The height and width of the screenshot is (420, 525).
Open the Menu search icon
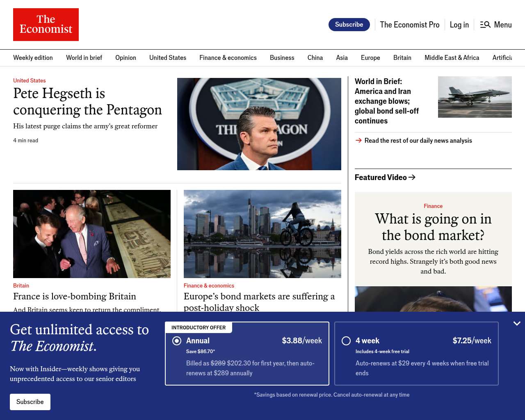pos(485,25)
